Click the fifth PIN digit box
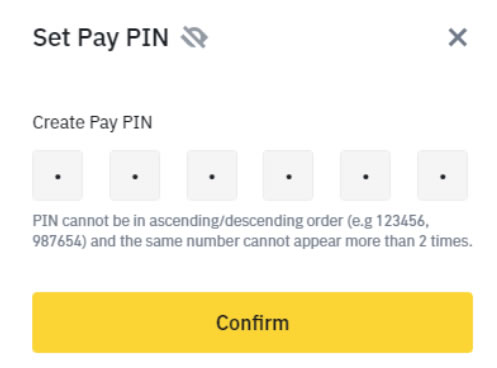 click(365, 175)
